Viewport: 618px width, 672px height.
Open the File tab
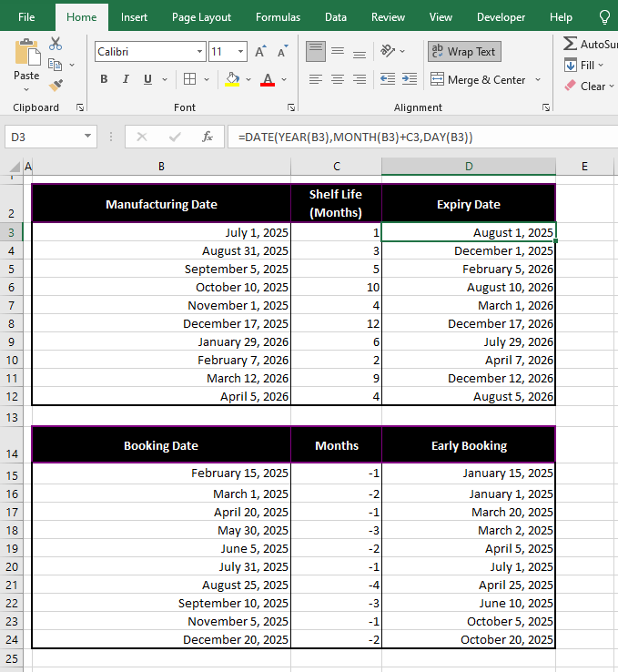[26, 17]
